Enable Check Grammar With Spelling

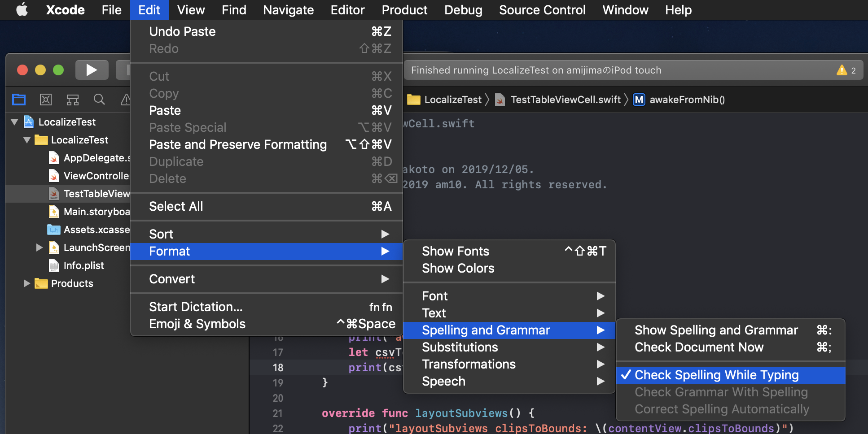(721, 392)
